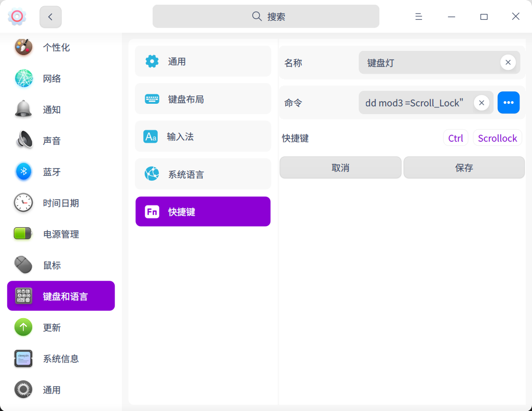Click the 取消 button

(340, 168)
